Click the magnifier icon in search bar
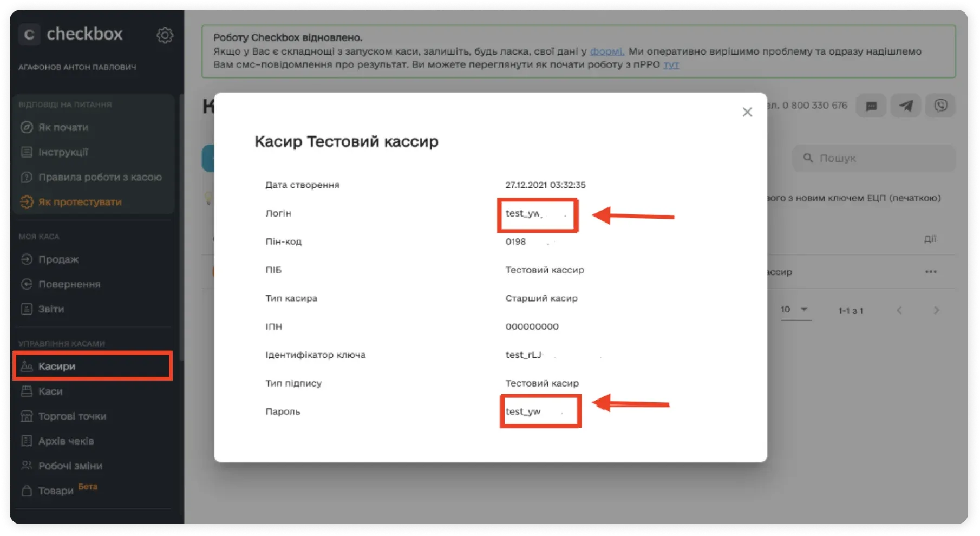Screen dimensions: 980x536 tap(808, 158)
